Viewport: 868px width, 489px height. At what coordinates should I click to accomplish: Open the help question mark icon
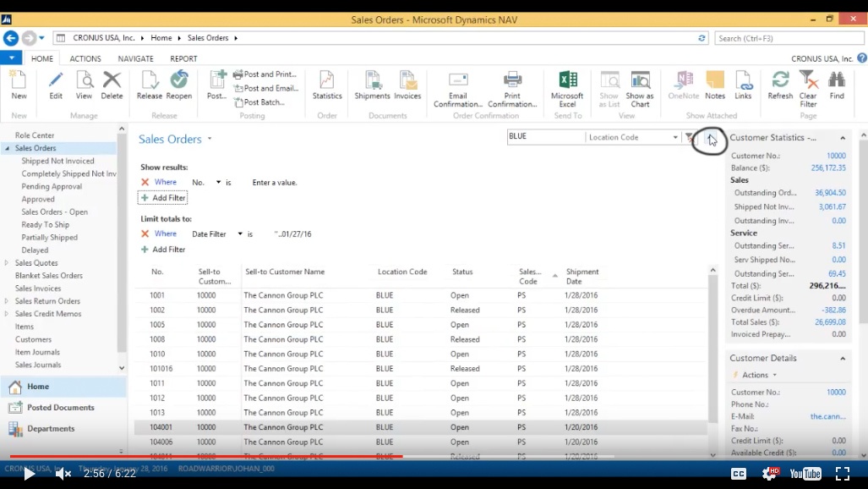click(x=862, y=58)
